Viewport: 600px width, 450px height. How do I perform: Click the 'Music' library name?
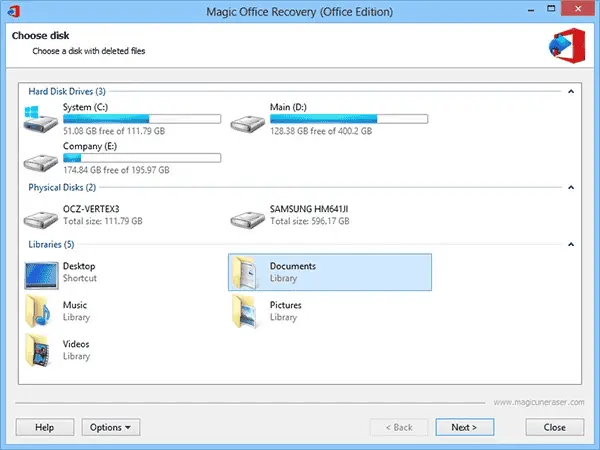click(75, 305)
